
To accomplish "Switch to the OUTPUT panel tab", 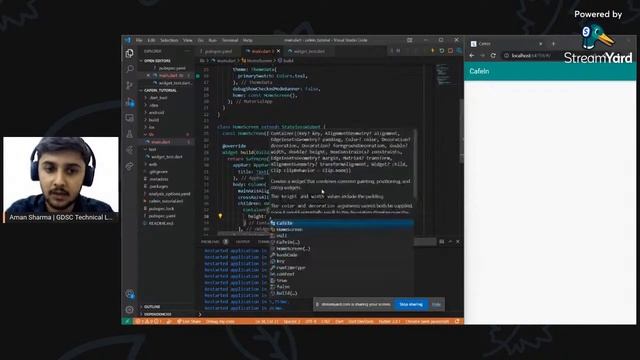I will [x=242, y=242].
